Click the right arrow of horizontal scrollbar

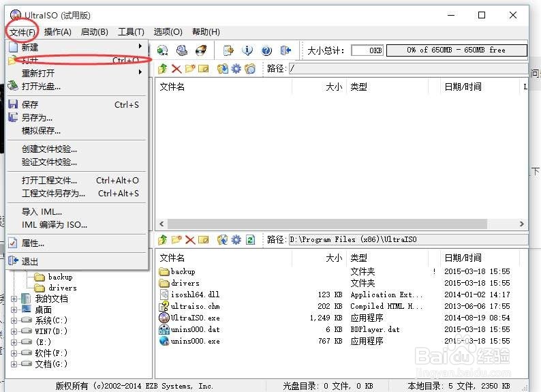click(x=522, y=224)
